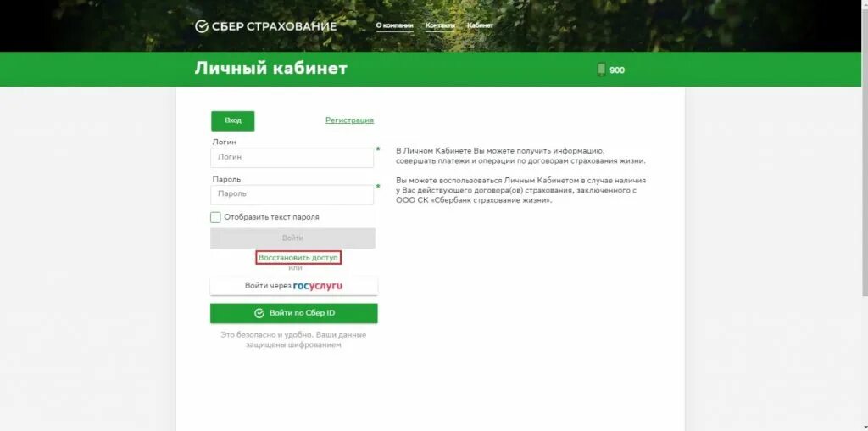Open the О компании menu item
Screen dimensions: 868x431
point(395,25)
